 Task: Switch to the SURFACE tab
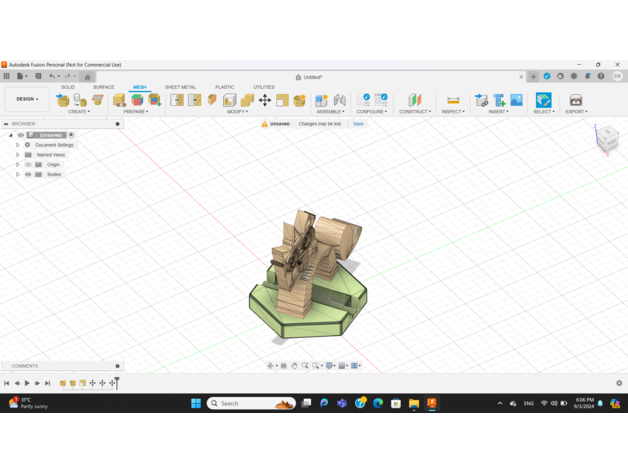coord(103,87)
